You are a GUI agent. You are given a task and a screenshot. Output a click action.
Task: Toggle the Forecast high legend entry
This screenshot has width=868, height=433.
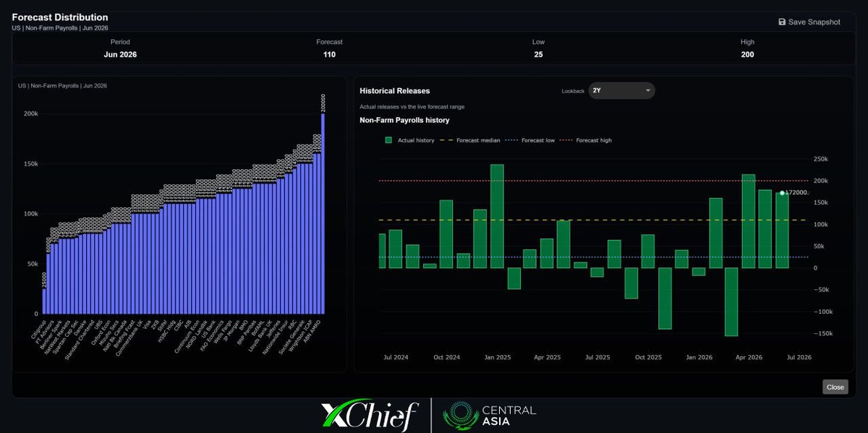[585, 140]
